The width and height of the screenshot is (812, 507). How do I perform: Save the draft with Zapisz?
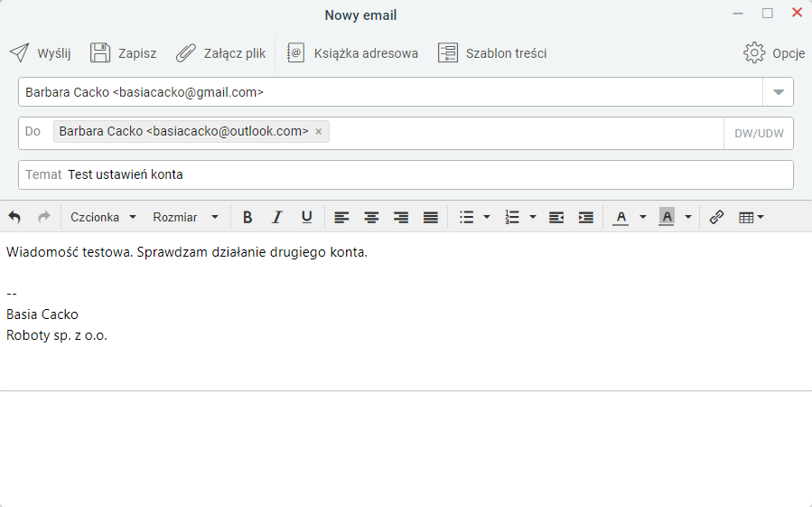(x=123, y=53)
